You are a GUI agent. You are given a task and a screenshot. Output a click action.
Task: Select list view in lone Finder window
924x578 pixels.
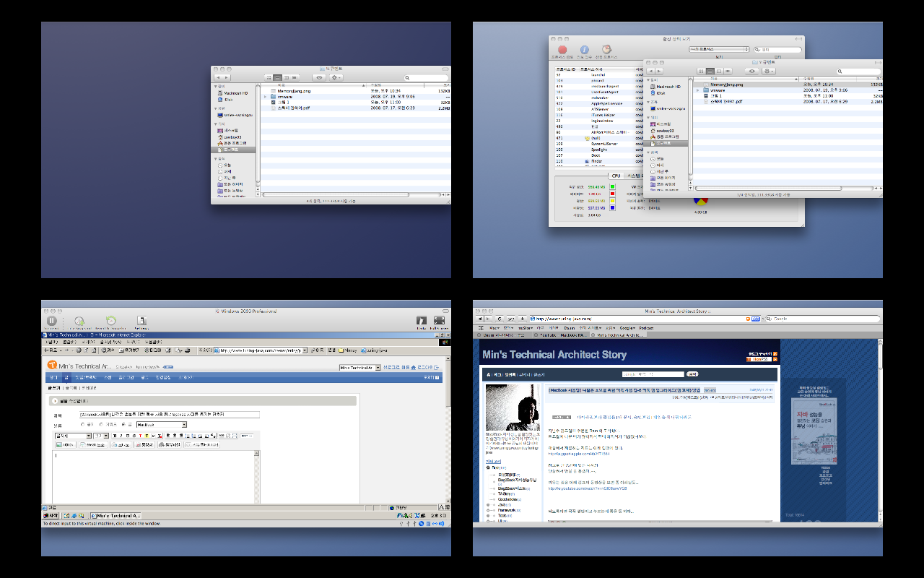coord(278,77)
